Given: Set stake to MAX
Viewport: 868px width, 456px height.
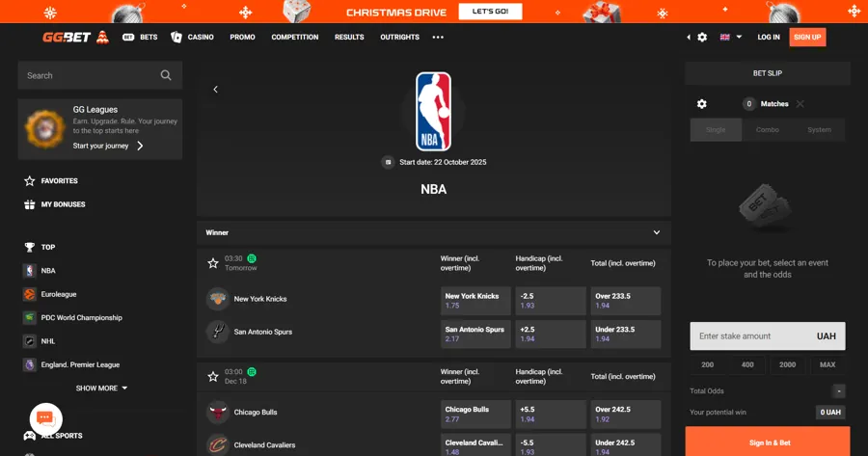Looking at the screenshot, I should [x=827, y=364].
